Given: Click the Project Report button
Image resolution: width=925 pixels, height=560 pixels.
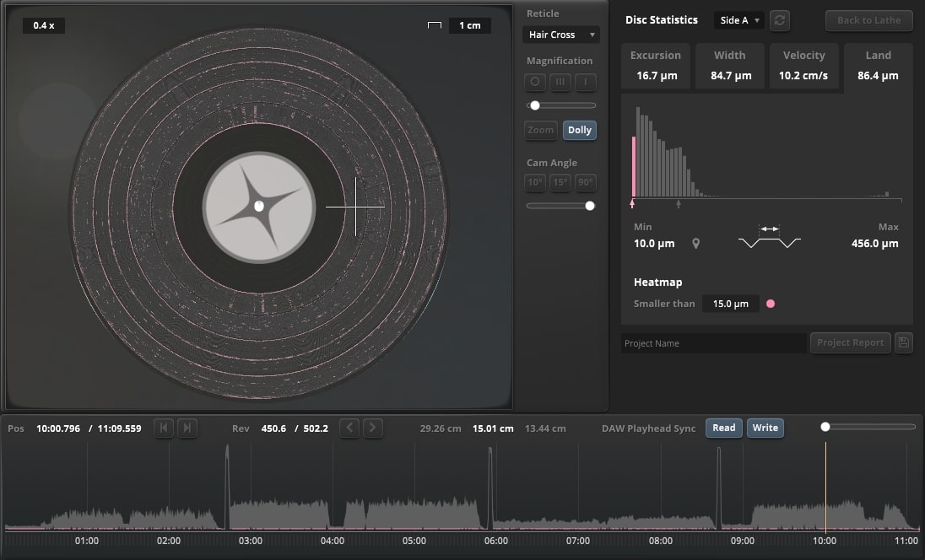Looking at the screenshot, I should pyautogui.click(x=850, y=342).
